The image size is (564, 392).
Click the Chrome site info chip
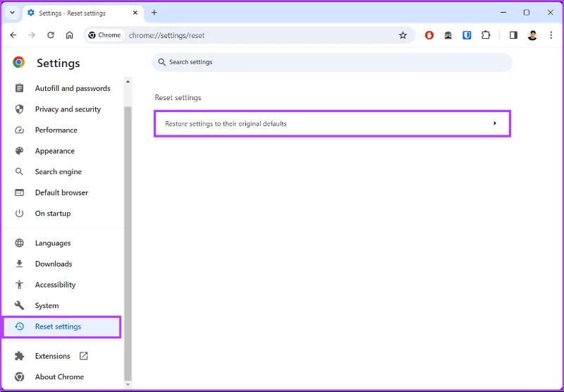click(x=104, y=35)
